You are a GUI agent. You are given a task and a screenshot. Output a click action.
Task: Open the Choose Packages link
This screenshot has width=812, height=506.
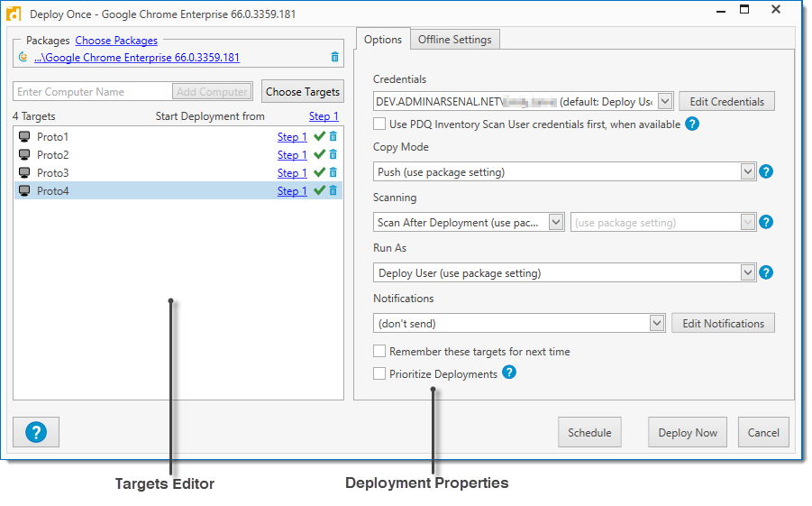tap(116, 41)
